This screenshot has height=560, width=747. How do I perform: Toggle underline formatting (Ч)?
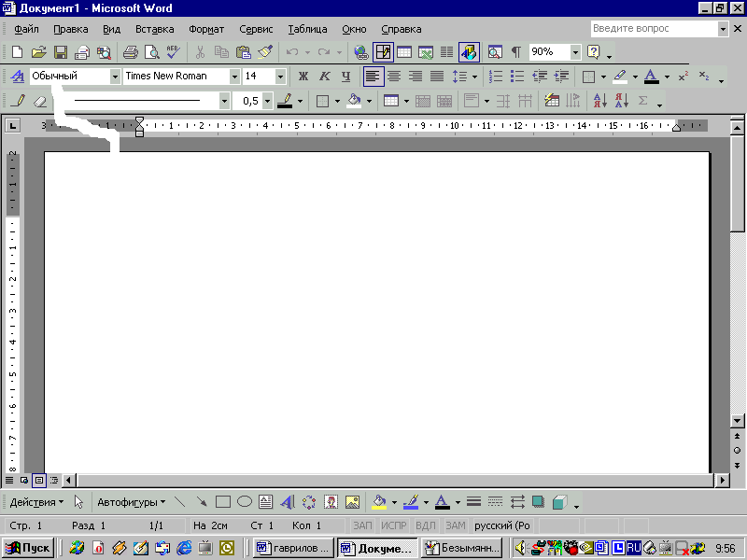pyautogui.click(x=345, y=77)
